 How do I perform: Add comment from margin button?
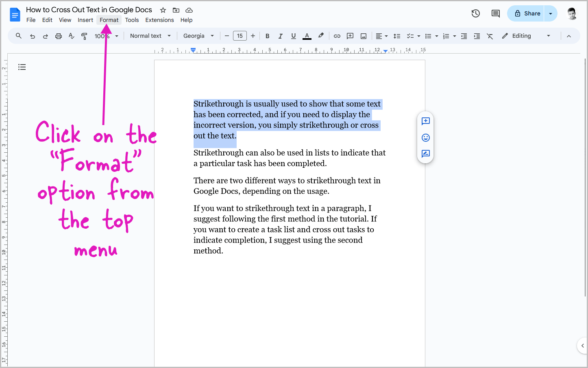point(426,121)
